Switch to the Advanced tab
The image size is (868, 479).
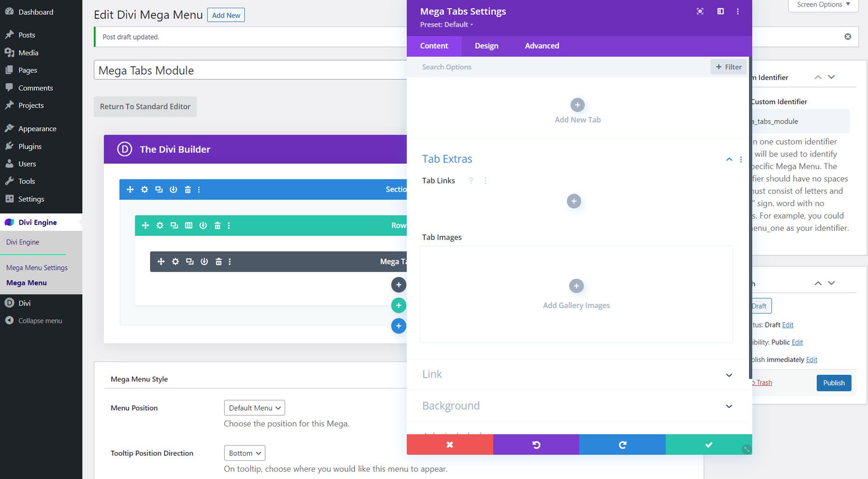click(542, 46)
